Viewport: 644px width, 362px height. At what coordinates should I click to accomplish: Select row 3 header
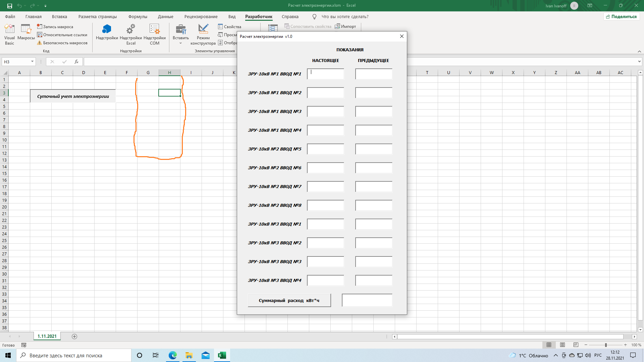pos(4,93)
